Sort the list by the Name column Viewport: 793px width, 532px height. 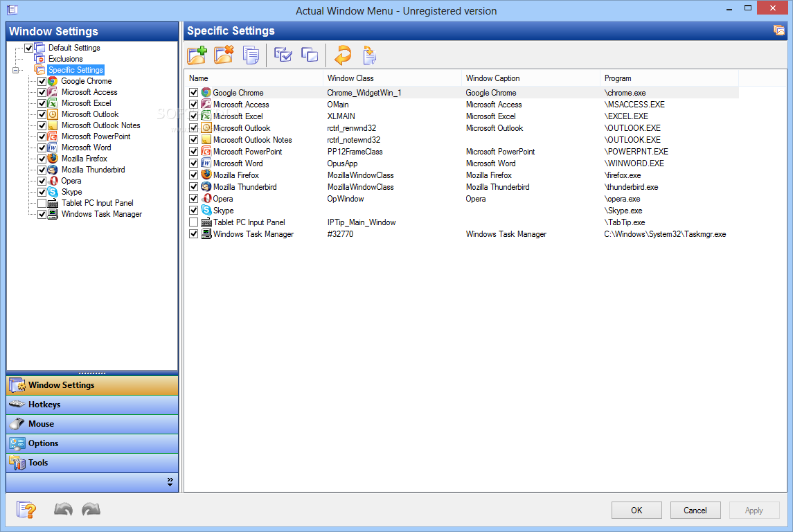(x=253, y=78)
